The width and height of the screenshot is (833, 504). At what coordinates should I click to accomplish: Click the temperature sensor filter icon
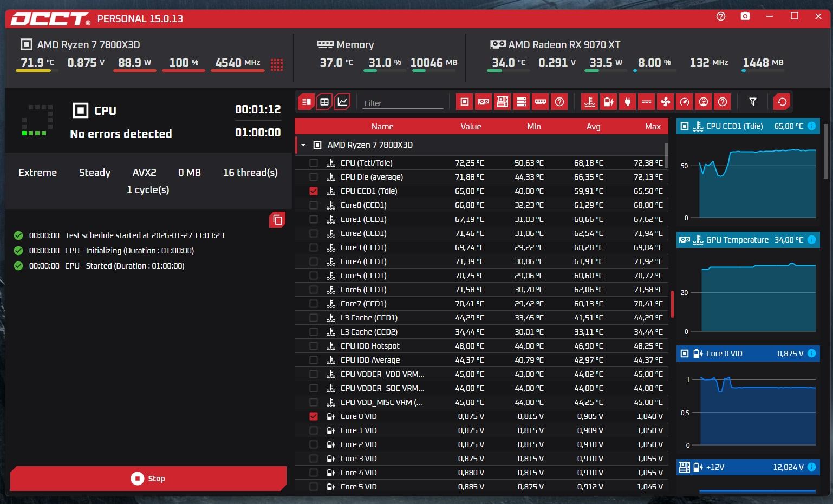click(590, 102)
